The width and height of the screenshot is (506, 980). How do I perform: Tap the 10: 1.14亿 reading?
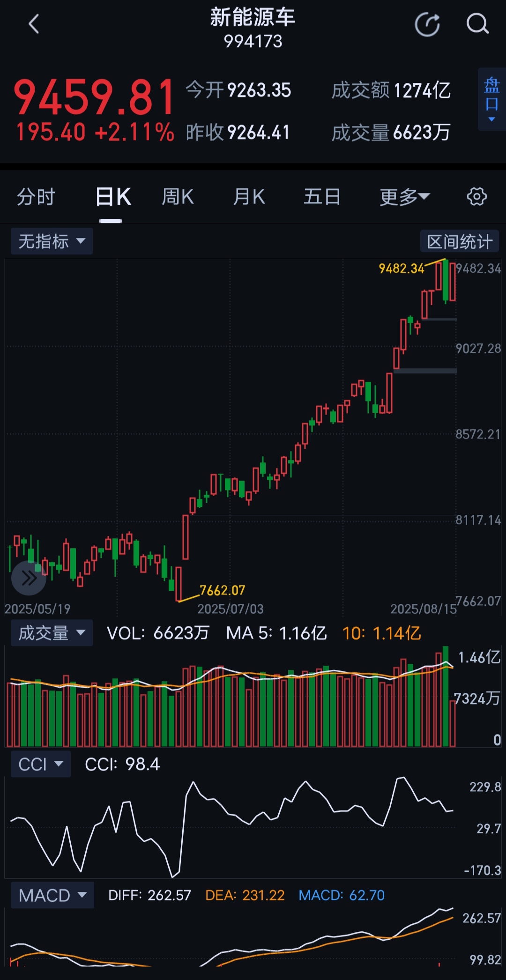point(382,633)
